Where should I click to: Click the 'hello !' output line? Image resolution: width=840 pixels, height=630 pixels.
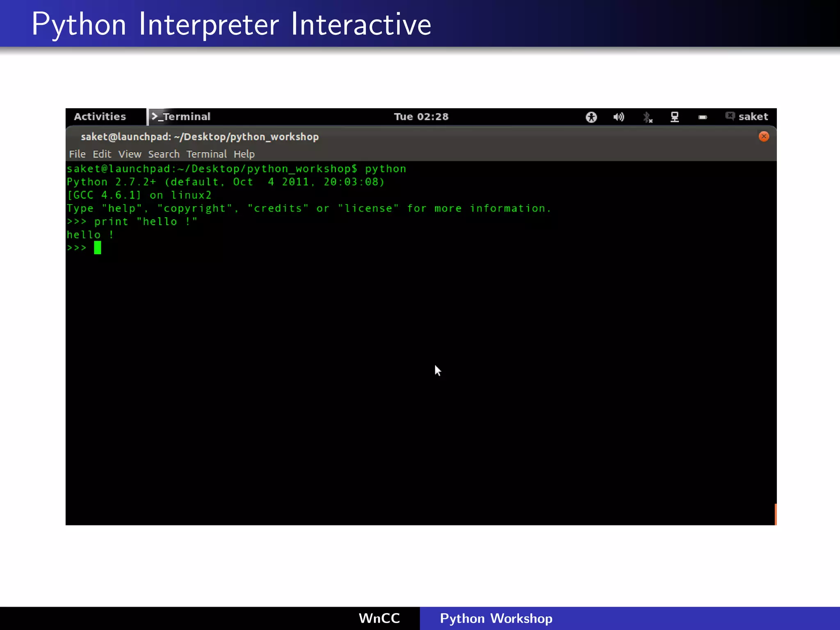(90, 235)
